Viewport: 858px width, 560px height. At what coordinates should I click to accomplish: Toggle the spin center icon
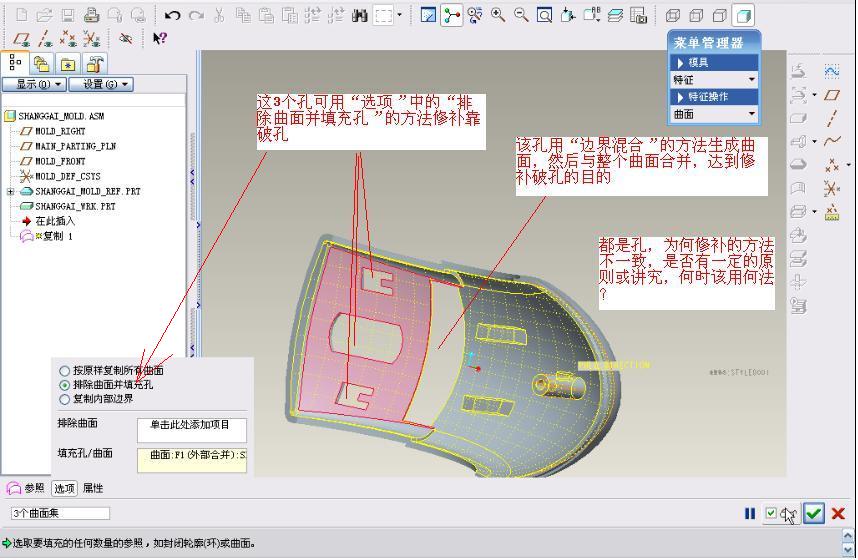451,15
